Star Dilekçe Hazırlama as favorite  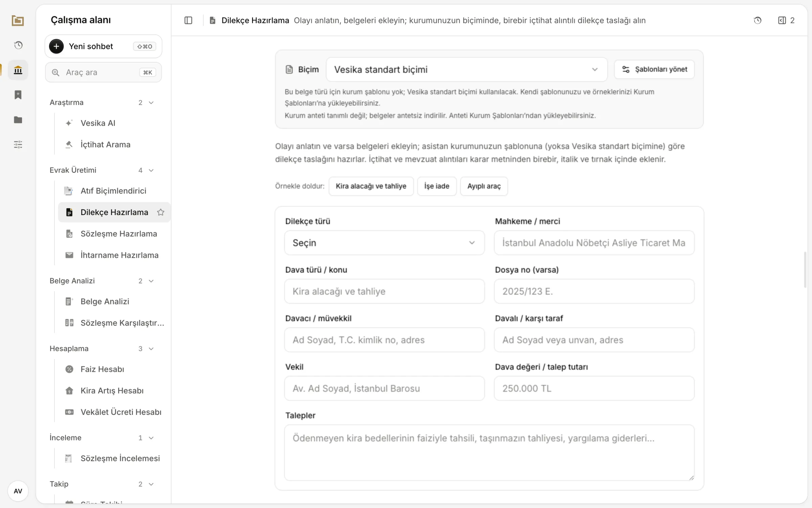click(x=161, y=212)
